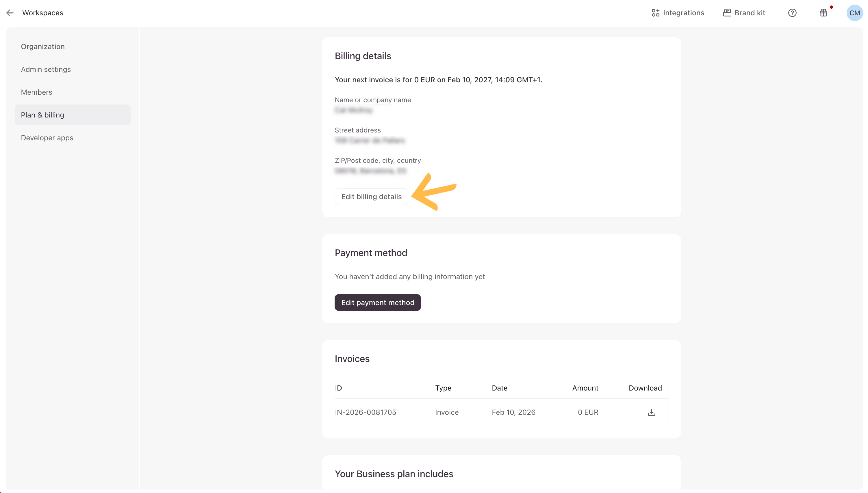Click the Workspaces breadcrumb label
Viewport: 868px width, 493px height.
pyautogui.click(x=43, y=13)
